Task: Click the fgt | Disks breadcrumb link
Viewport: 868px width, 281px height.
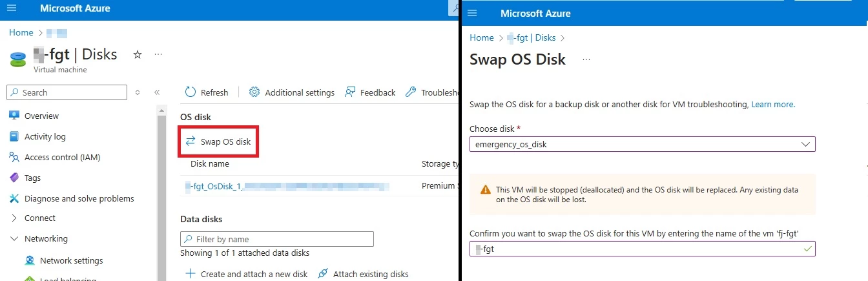Action: click(x=532, y=38)
